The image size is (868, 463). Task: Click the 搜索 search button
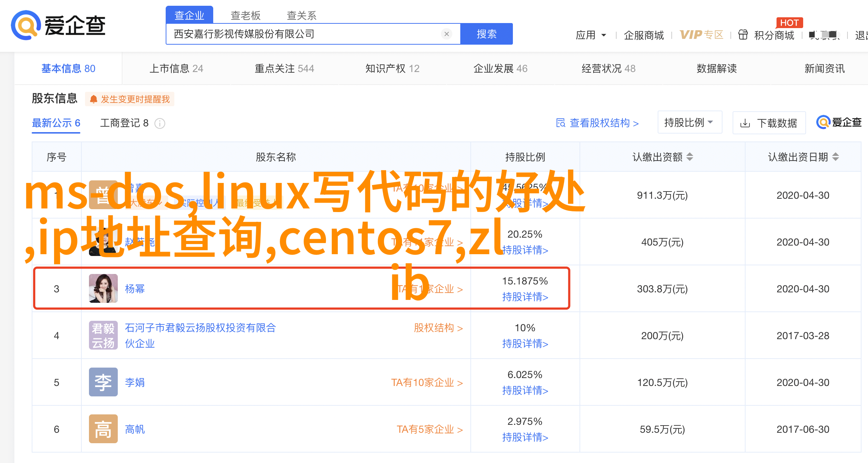tap(487, 34)
